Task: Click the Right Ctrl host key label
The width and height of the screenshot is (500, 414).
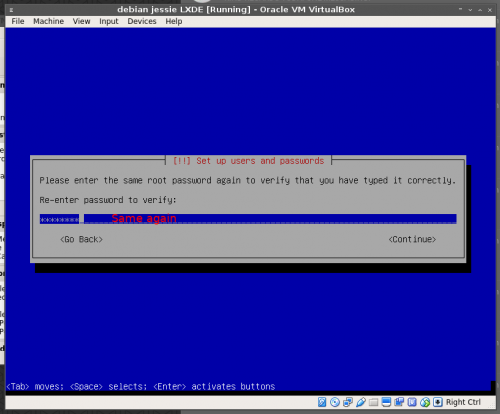Action: [463, 402]
